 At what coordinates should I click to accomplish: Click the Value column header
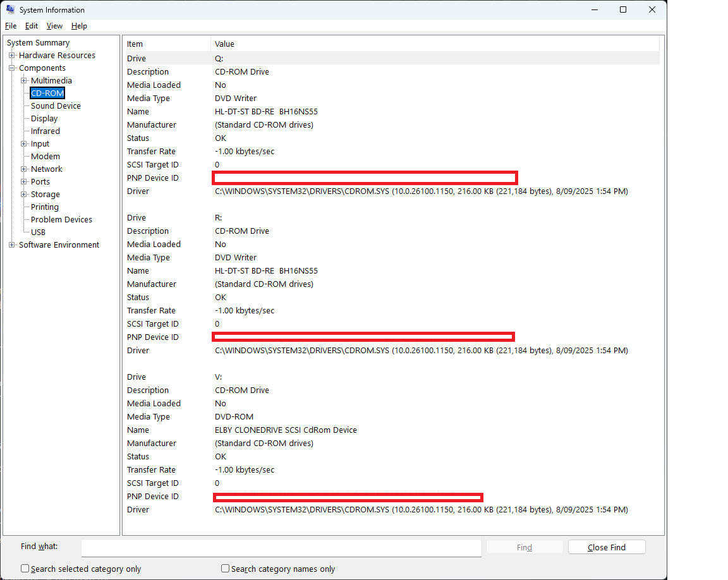[435, 44]
